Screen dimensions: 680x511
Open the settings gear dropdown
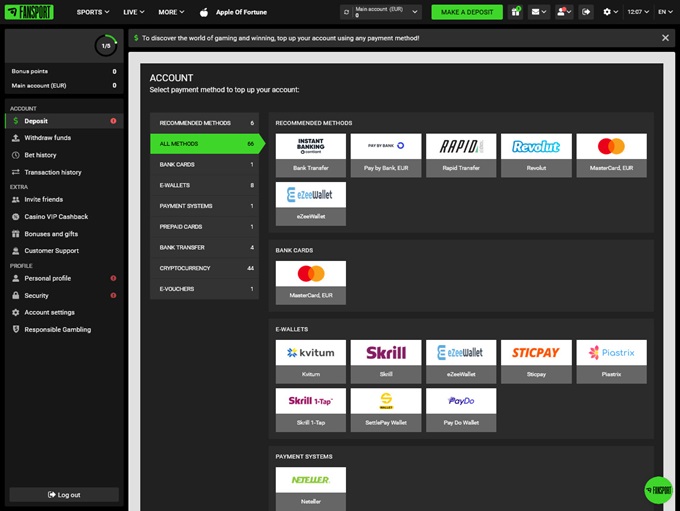pos(610,12)
